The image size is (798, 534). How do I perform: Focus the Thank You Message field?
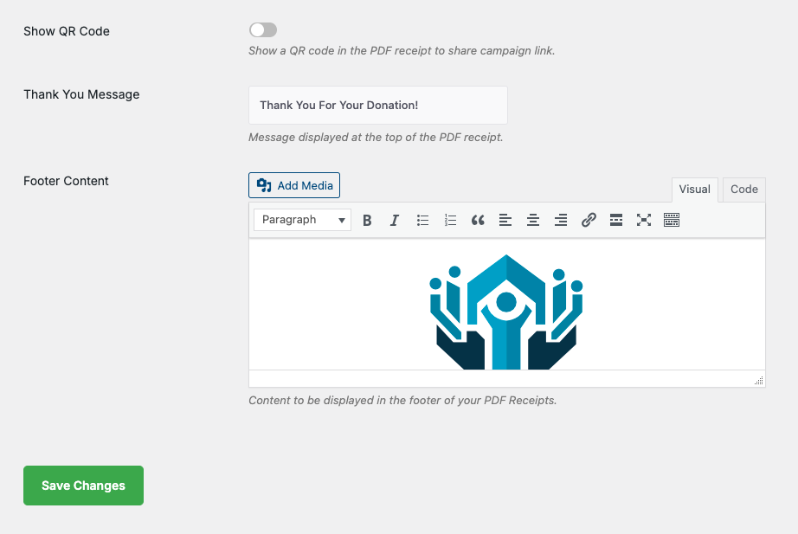378,105
